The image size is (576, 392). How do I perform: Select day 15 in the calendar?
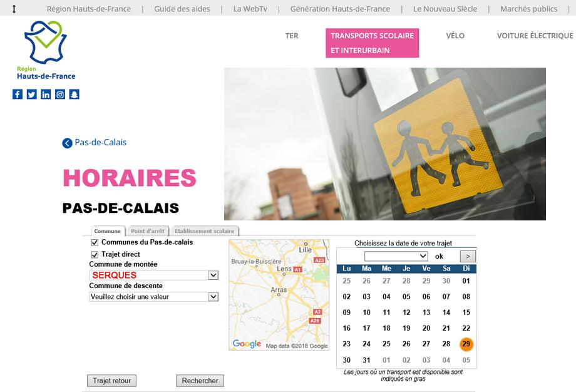(466, 312)
